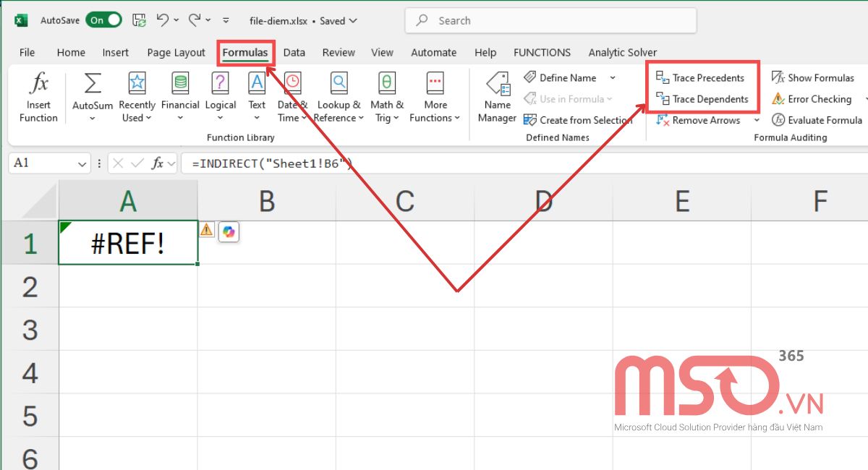Click the error warning icon beside A1
868x470 pixels.
[x=207, y=230]
